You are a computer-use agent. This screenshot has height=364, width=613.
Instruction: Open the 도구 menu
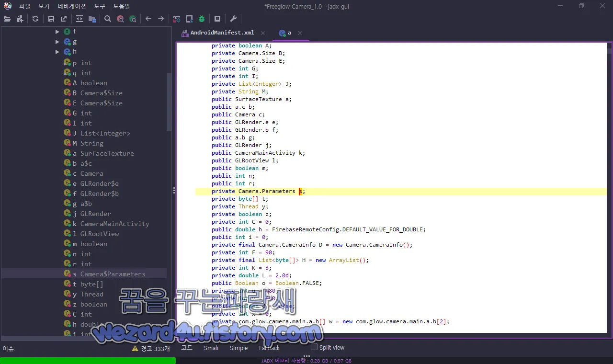coord(100,6)
